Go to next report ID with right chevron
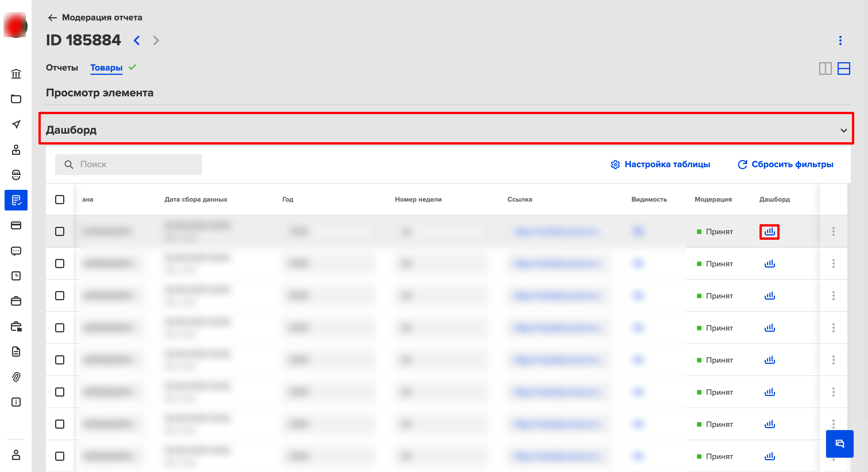 click(x=156, y=40)
